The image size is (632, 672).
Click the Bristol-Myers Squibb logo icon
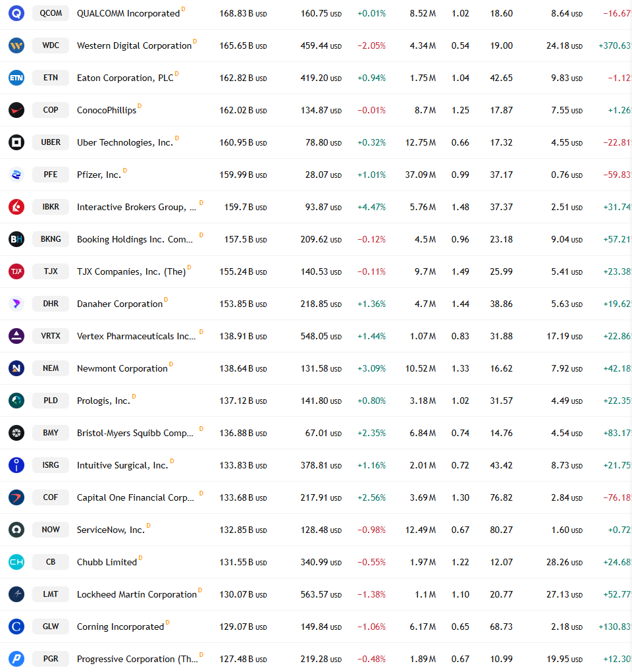point(16,433)
